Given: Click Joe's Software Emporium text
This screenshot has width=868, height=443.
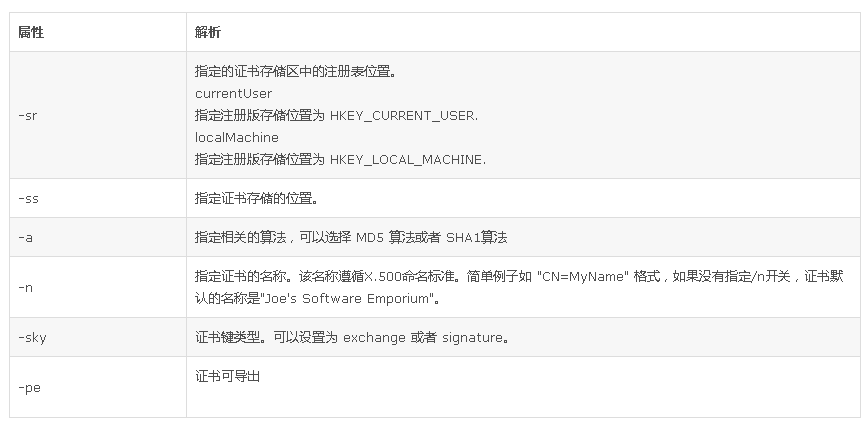Looking at the screenshot, I should click(x=347, y=298).
